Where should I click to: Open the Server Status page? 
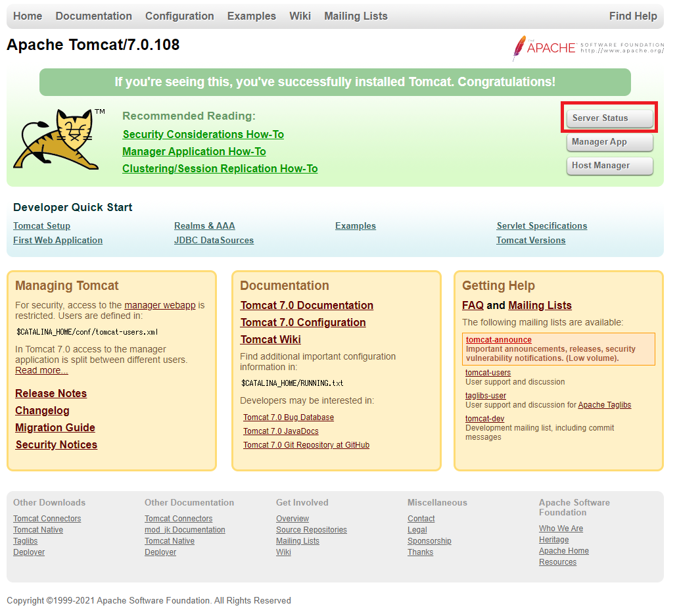(x=609, y=117)
